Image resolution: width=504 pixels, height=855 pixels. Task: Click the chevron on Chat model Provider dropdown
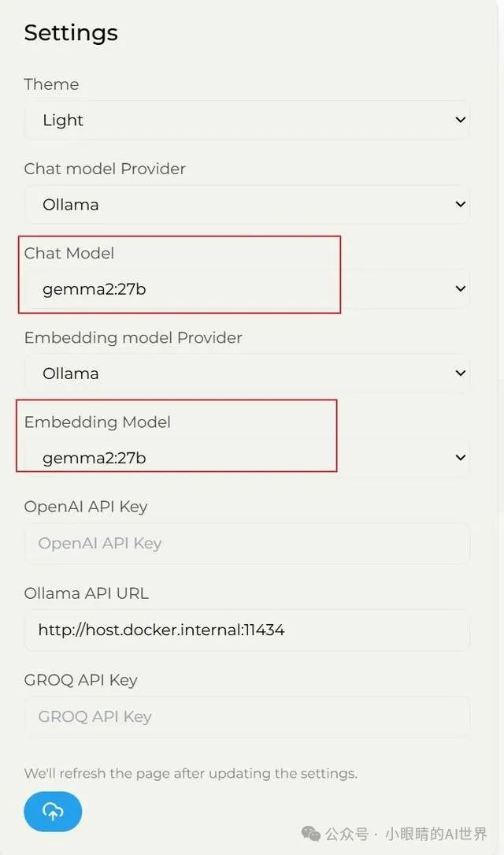pyautogui.click(x=461, y=204)
